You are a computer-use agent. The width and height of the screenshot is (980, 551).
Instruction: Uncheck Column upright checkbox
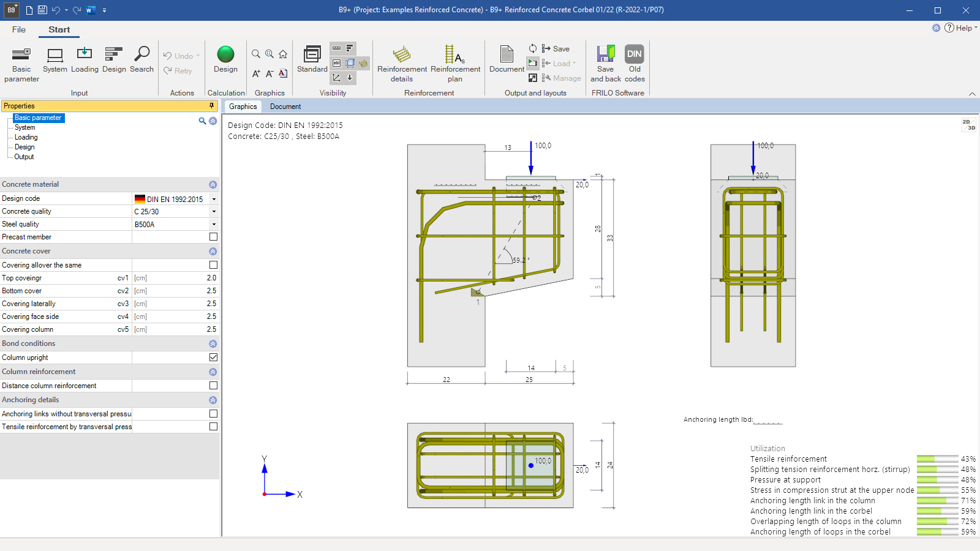point(213,357)
